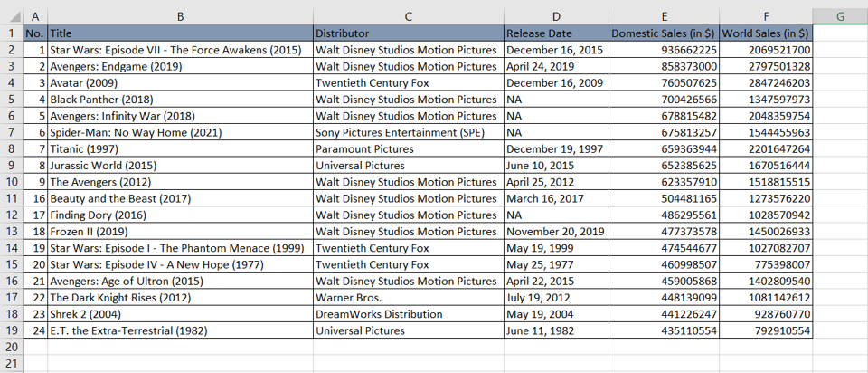This screenshot has height=373, width=868.
Task: Select column D header
Action: coord(556,16)
